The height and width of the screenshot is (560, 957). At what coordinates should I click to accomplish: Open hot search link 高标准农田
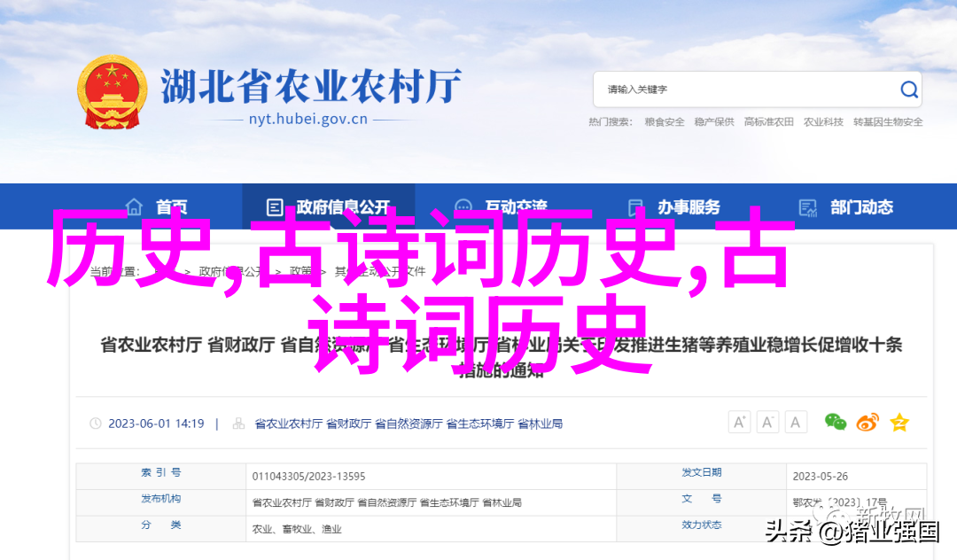coord(769,122)
